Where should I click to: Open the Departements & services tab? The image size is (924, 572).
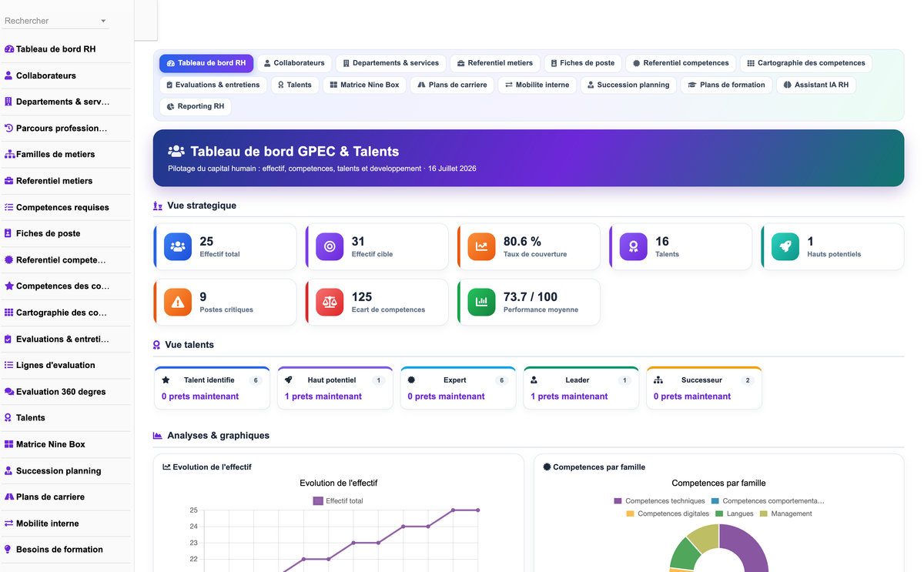pyautogui.click(x=391, y=63)
